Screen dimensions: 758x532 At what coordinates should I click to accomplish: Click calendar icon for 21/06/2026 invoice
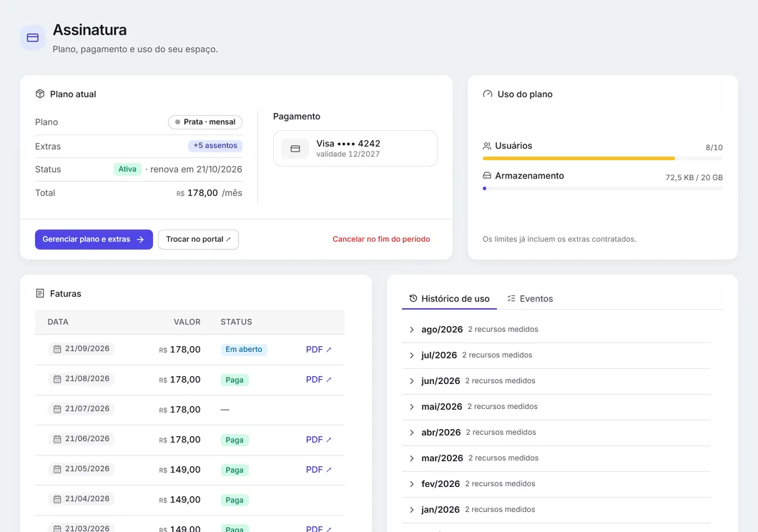point(57,439)
